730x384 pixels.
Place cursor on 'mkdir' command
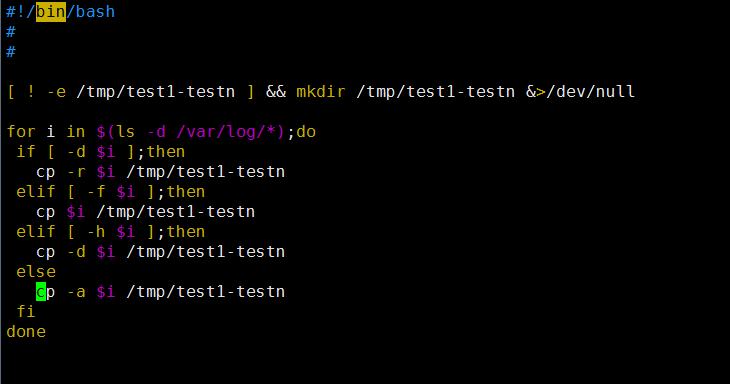point(321,92)
